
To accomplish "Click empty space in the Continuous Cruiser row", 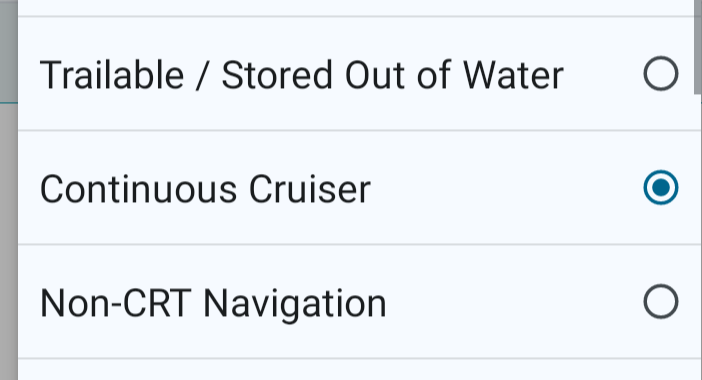I will 506,188.
